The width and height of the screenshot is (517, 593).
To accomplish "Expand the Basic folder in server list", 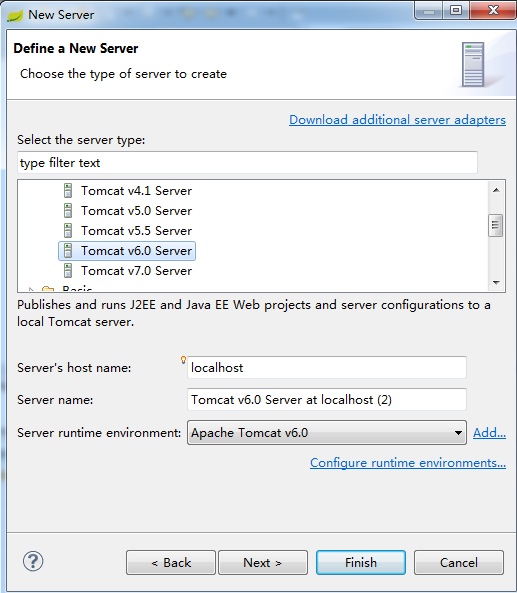I will pyautogui.click(x=32, y=290).
